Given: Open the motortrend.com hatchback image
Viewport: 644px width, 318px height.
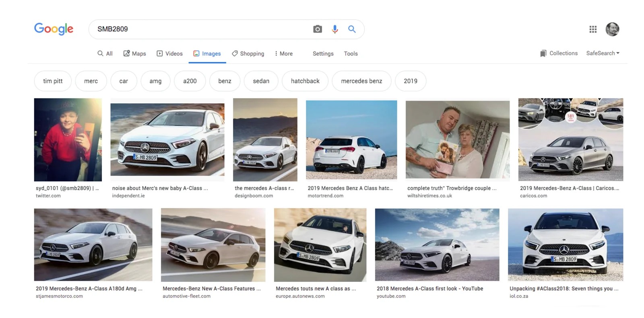Looking at the screenshot, I should pyautogui.click(x=351, y=140).
